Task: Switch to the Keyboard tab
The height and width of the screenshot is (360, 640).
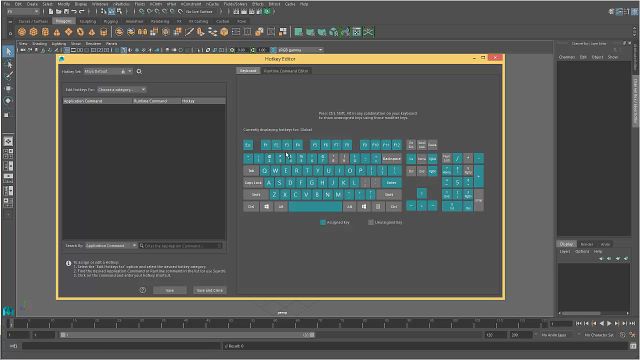Action: 248,71
